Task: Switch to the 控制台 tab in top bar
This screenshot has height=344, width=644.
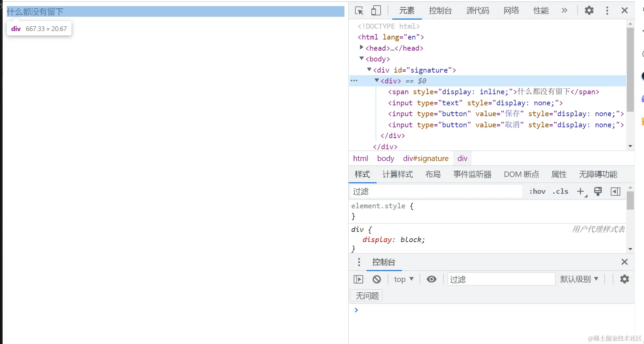Action: coord(440,10)
